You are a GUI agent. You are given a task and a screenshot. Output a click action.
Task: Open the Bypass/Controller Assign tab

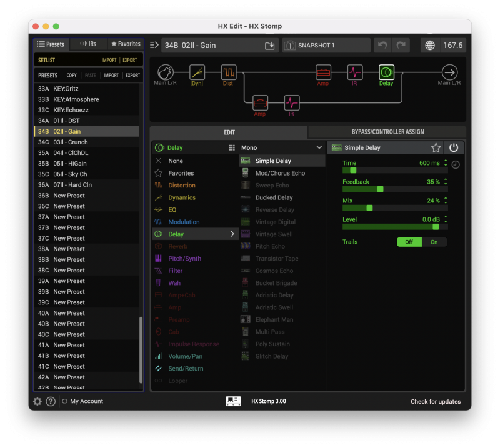coord(387,132)
